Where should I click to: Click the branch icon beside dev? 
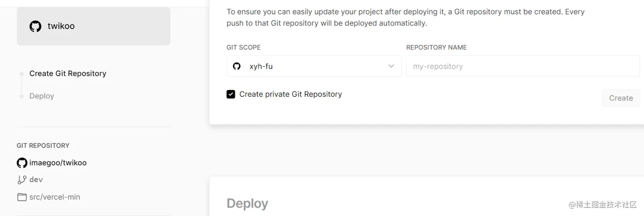22,180
